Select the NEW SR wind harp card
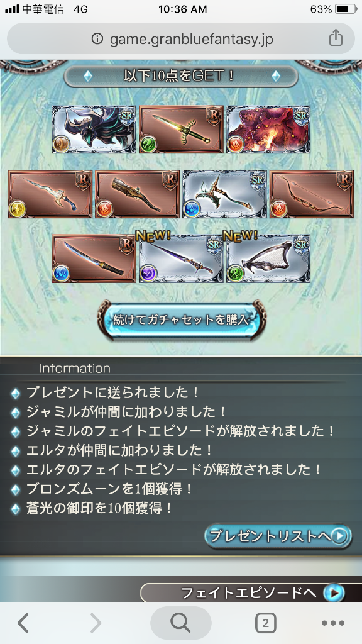This screenshot has height=644, width=362. point(268,258)
